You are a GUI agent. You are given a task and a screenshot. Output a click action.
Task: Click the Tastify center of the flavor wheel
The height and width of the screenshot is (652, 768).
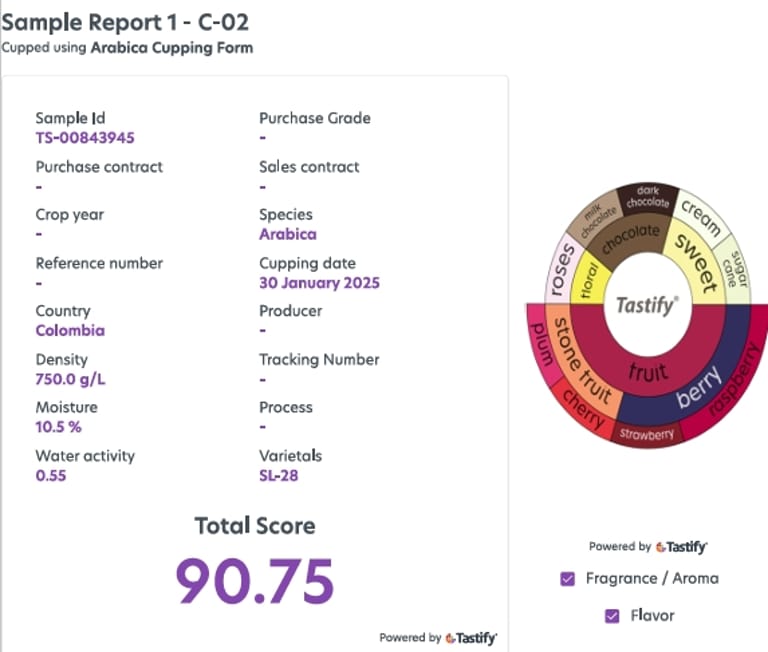click(645, 305)
